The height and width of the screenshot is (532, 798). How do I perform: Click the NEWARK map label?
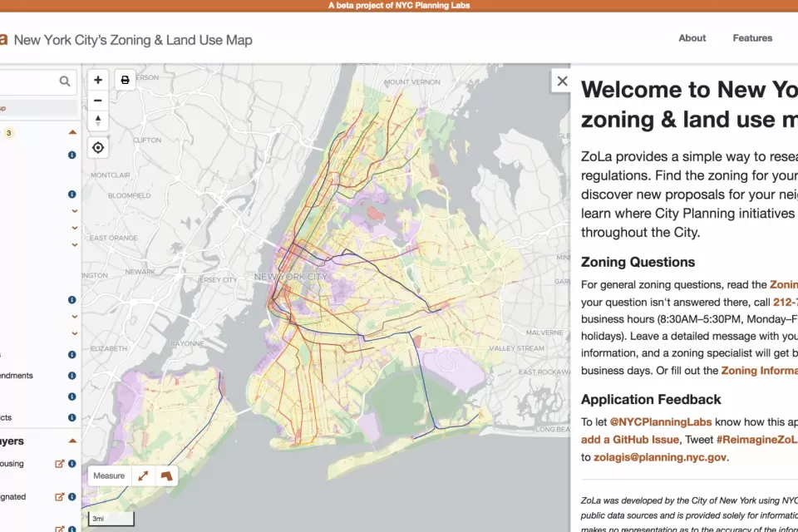[x=140, y=272]
